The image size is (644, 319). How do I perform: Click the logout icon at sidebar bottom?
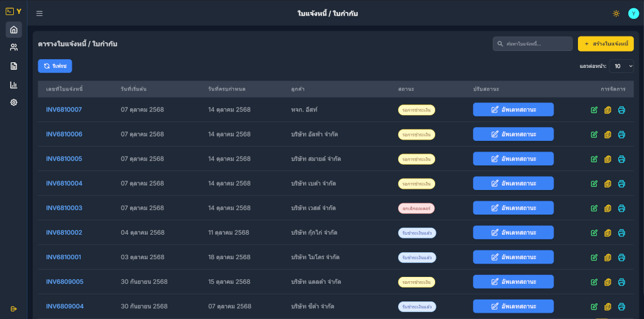point(14,308)
